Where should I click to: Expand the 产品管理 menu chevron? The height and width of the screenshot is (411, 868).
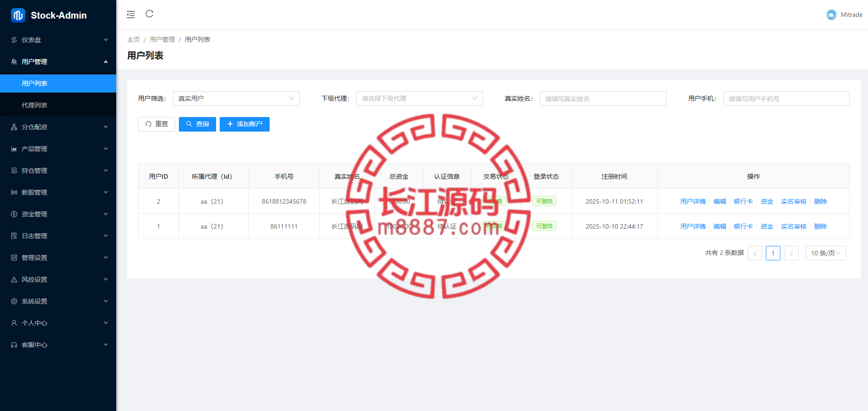tap(106, 149)
